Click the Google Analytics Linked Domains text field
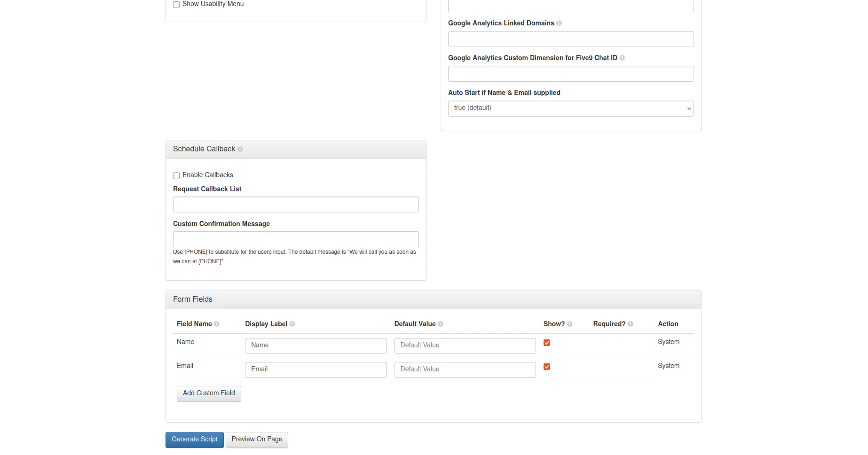Image resolution: width=868 pixels, height=455 pixels. 571,39
